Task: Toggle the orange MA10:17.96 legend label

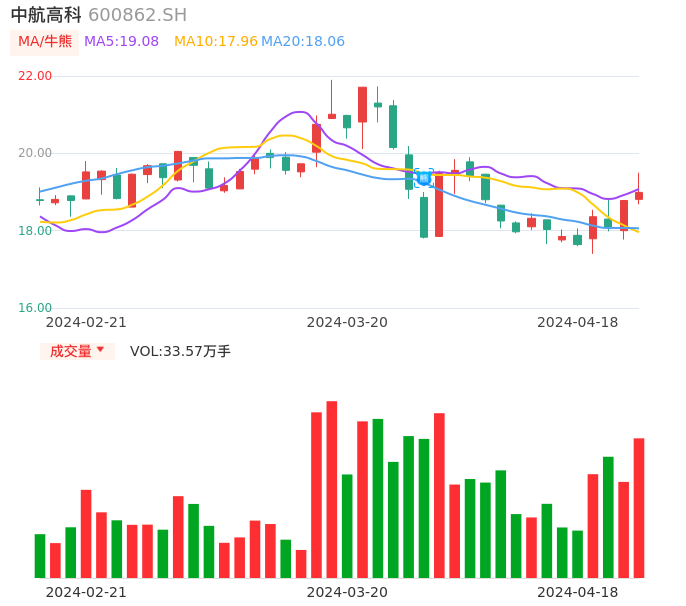Action: 215,42
